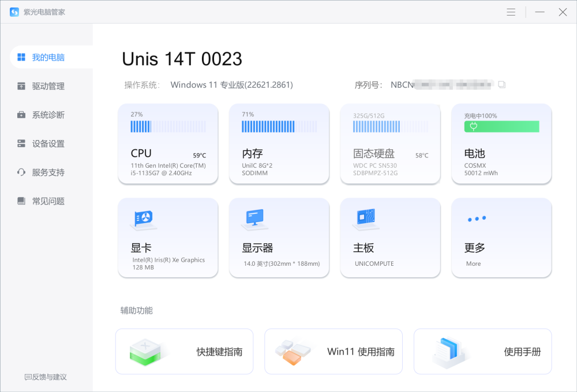Click the Intel(R) Iris(R) Xe Graphics text
Image resolution: width=577 pixels, height=392 pixels.
[168, 259]
